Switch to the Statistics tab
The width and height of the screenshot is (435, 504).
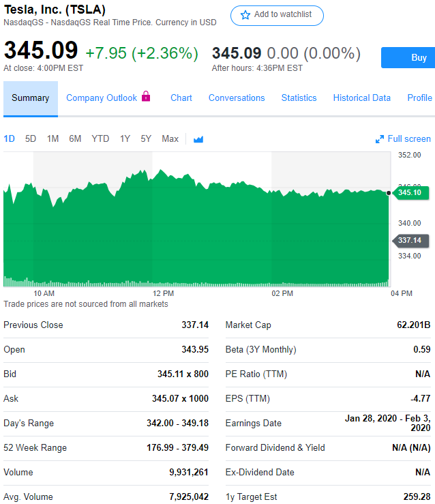(x=299, y=98)
